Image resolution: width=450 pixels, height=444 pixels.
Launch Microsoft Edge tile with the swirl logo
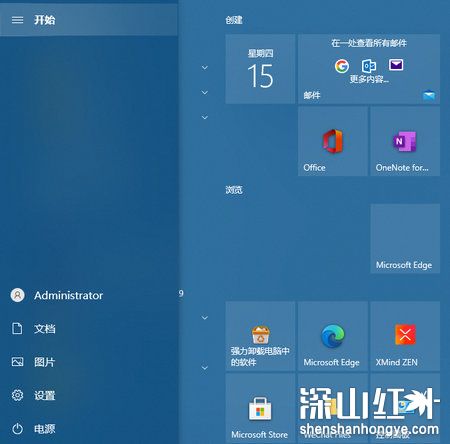333,336
